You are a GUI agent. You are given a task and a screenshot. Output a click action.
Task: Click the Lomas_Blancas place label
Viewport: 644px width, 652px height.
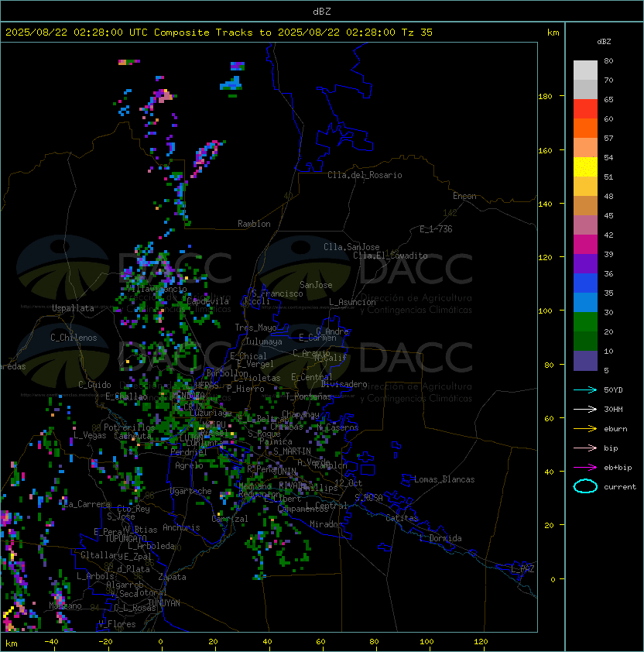coord(444,479)
